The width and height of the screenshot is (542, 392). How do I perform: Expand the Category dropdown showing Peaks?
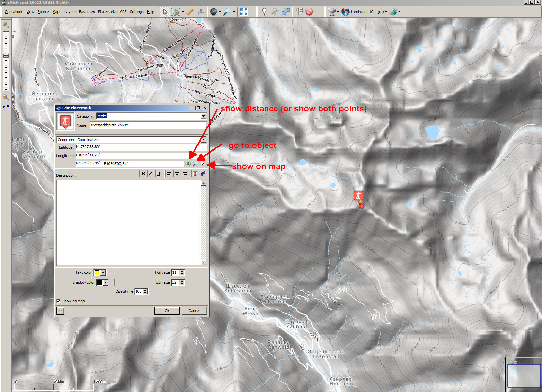203,116
